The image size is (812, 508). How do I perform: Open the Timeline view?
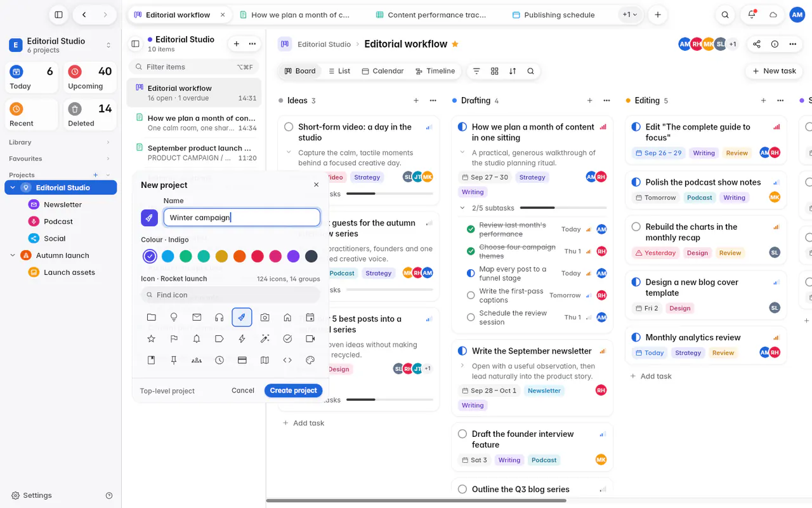[435, 71]
